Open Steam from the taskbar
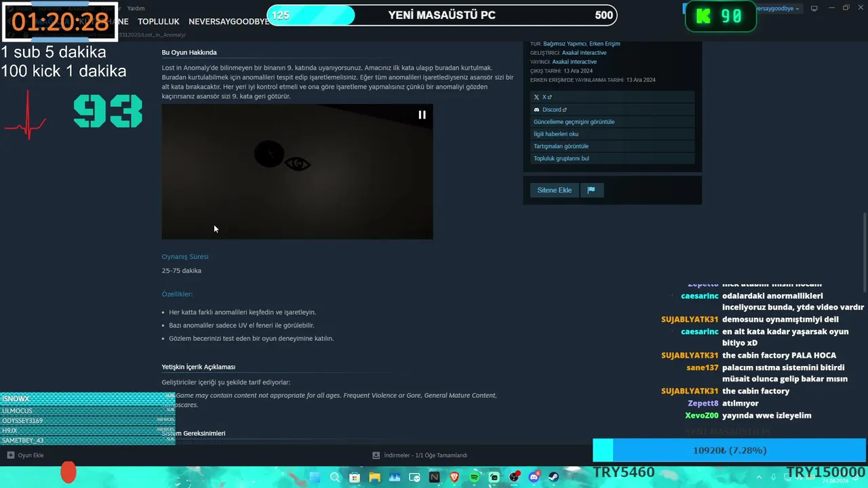Viewport: 868px width, 488px height. click(553, 477)
